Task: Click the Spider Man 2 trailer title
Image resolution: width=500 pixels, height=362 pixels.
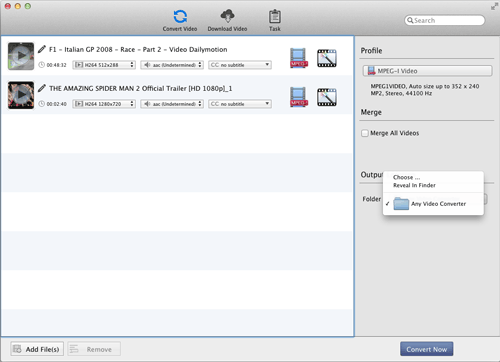Action: click(x=141, y=88)
